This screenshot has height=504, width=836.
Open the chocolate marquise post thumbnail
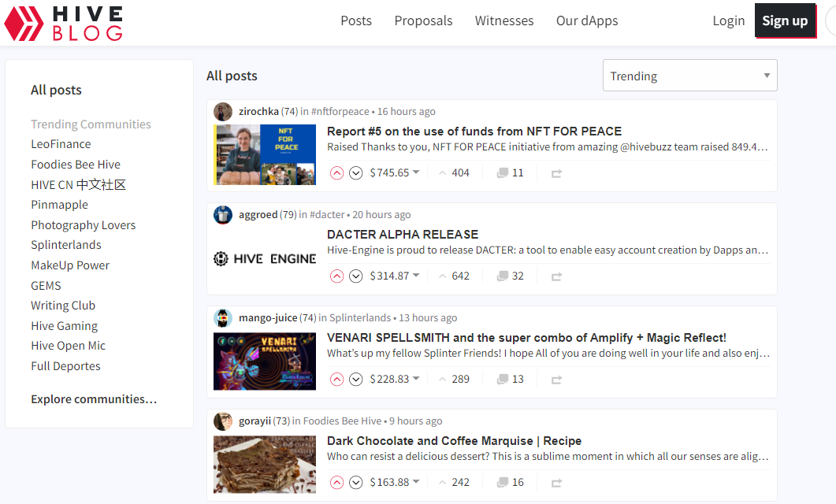click(x=265, y=465)
